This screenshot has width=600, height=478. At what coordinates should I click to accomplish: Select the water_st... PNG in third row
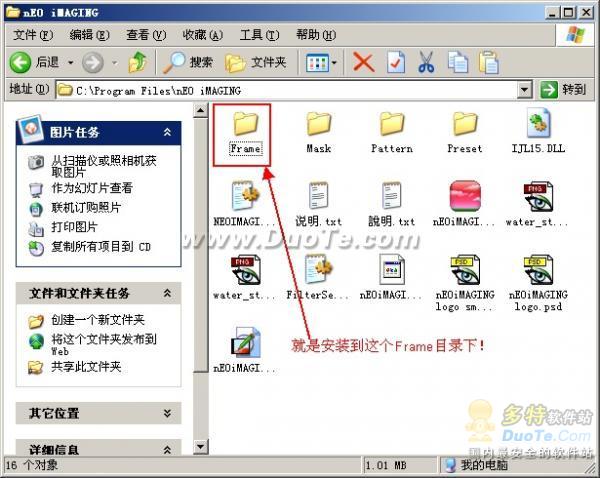[x=245, y=270]
